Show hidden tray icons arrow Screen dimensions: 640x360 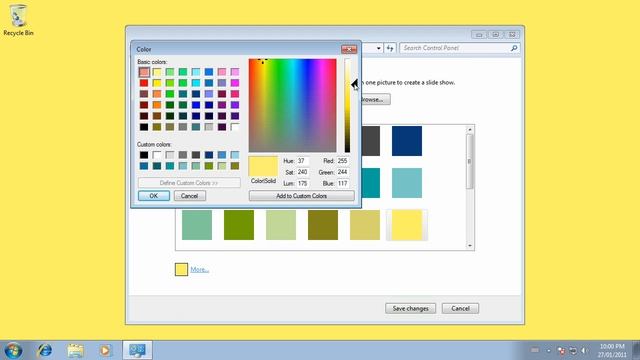point(549,350)
